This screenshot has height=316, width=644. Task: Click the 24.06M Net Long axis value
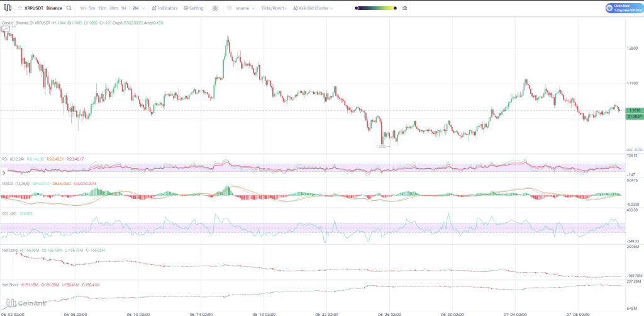tap(633, 247)
